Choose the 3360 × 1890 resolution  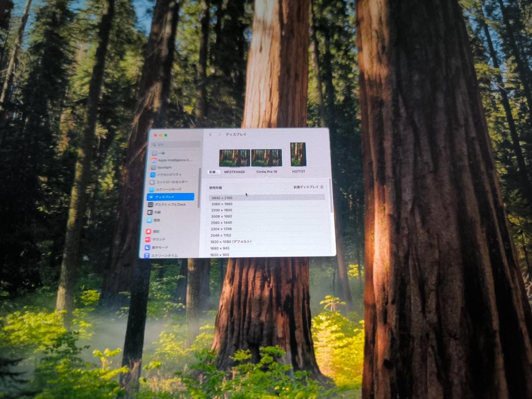[221, 204]
